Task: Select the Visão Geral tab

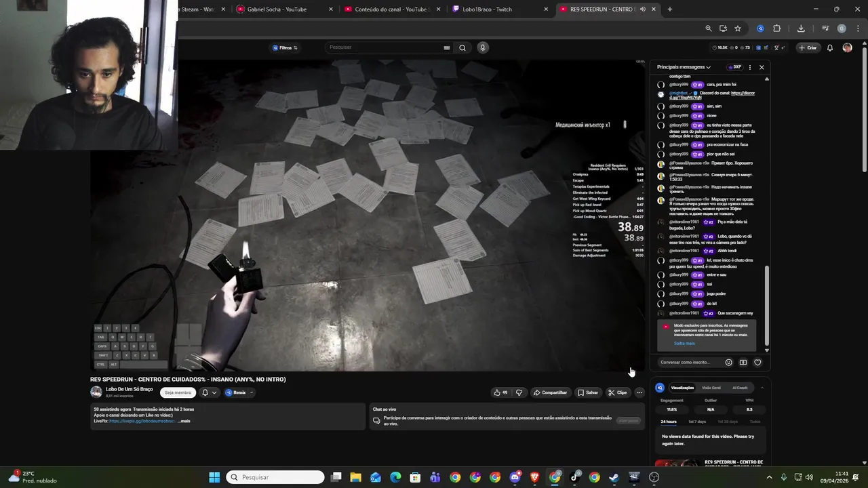Action: [x=711, y=388]
